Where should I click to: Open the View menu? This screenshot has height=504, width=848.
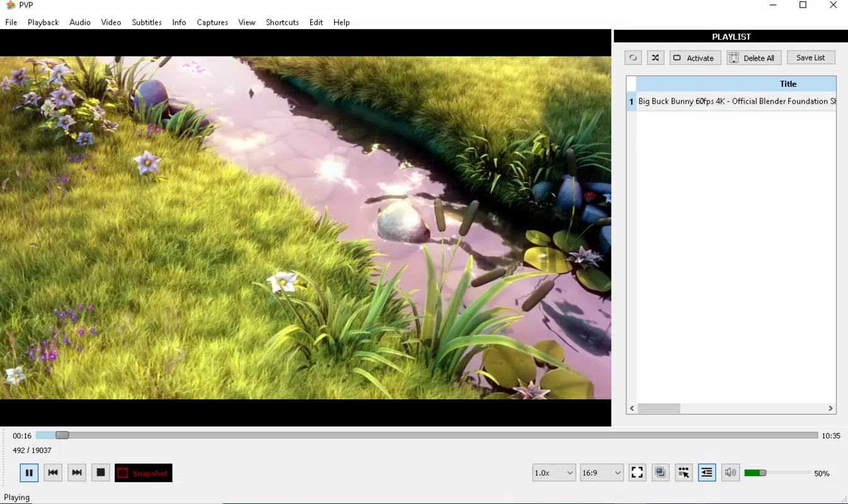[x=247, y=22]
